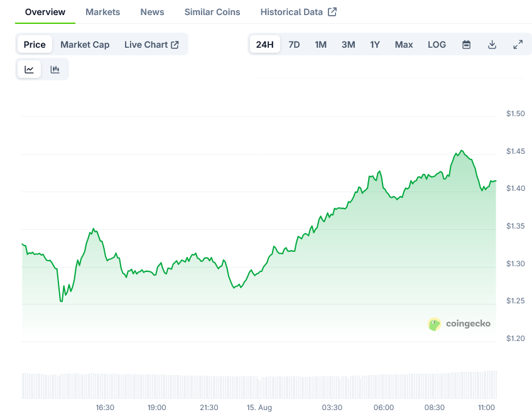Select the Price chart toggle
This screenshot has height=417, width=532.
click(x=35, y=45)
